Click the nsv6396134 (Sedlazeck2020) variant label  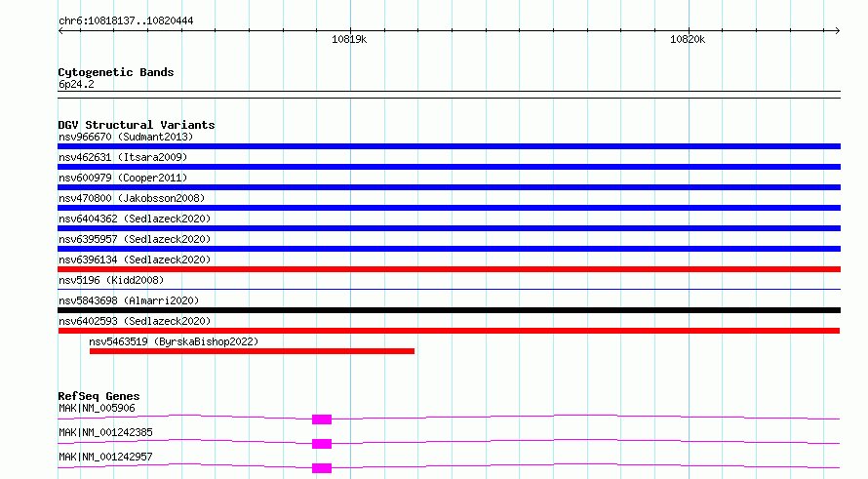point(135,259)
